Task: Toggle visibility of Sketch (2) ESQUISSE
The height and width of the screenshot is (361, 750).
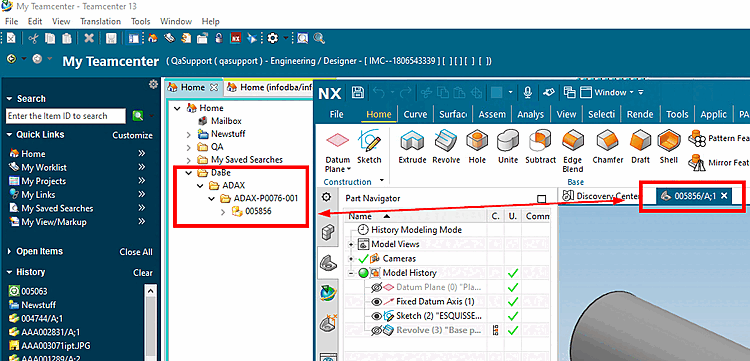Action: 376,316
